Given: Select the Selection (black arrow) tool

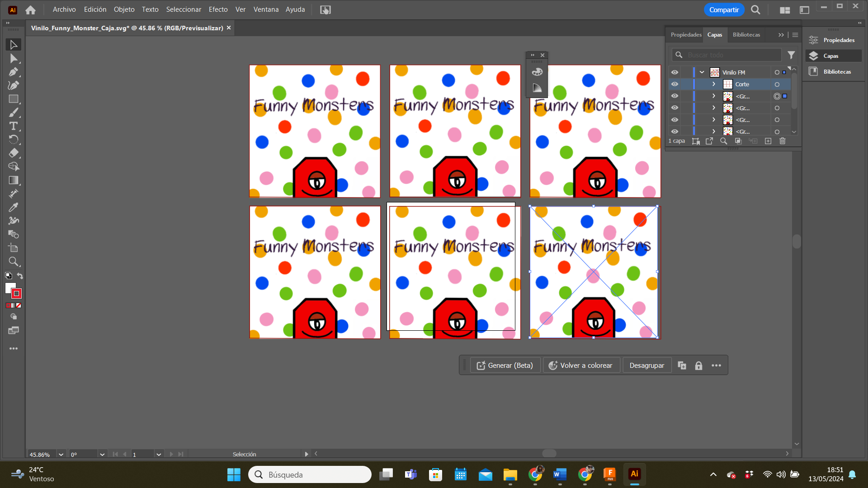Looking at the screenshot, I should click(14, 45).
